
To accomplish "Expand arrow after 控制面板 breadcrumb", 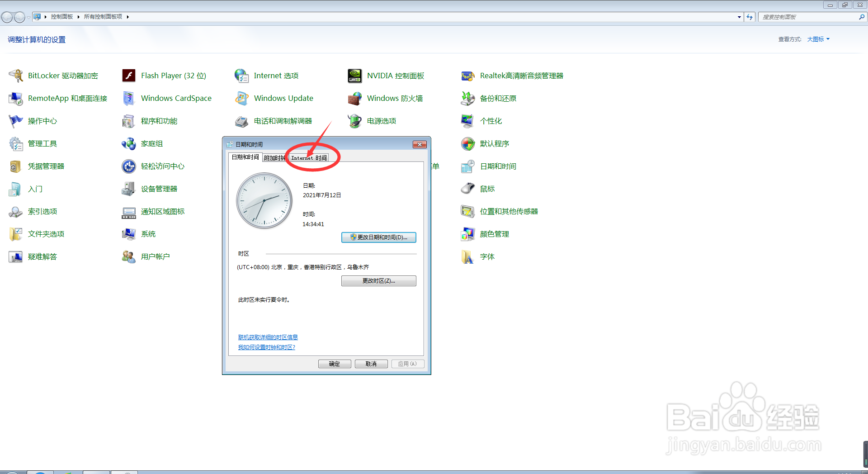I will [x=78, y=17].
